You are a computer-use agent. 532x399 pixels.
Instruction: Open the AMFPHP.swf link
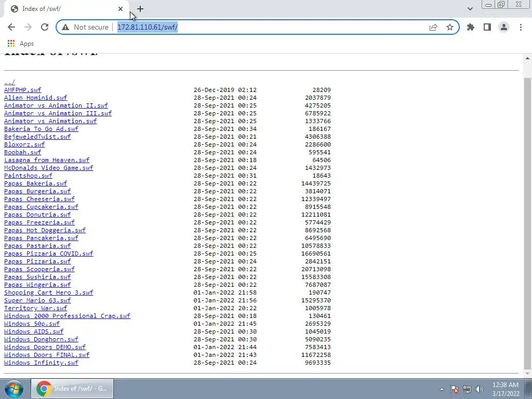coord(22,90)
